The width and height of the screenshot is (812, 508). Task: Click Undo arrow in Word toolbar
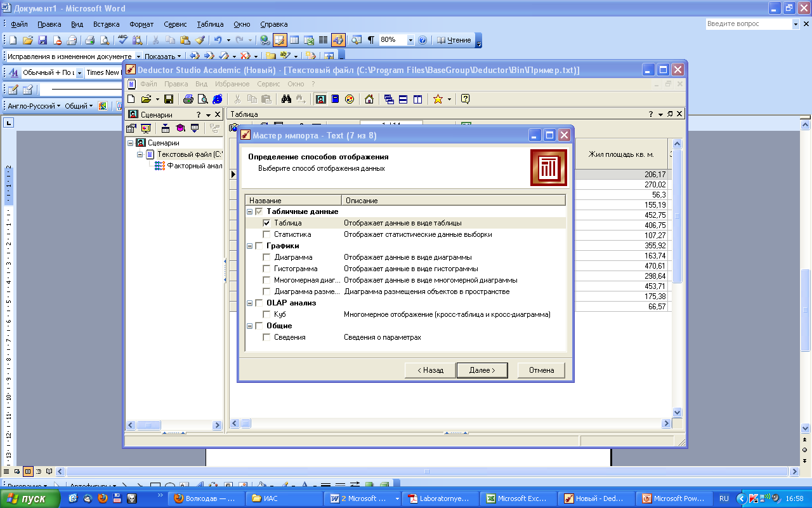(x=217, y=40)
